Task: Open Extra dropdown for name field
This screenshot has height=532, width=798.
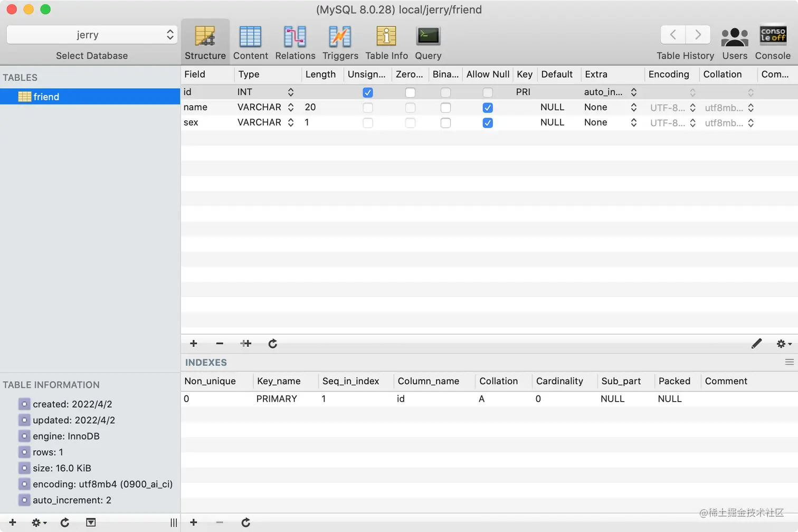Action: point(633,107)
